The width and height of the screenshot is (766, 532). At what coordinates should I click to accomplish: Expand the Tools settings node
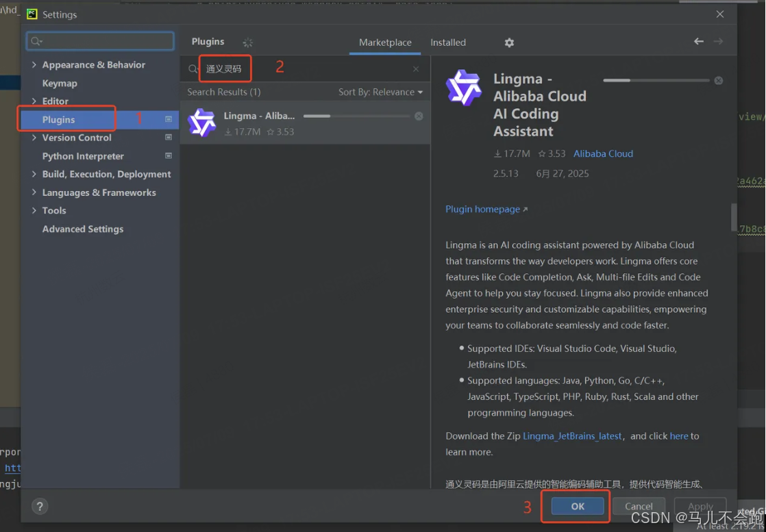(x=34, y=210)
